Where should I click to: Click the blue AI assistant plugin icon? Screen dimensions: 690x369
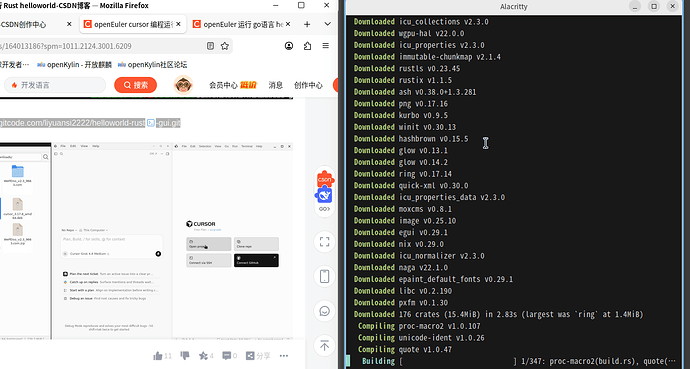(x=324, y=194)
